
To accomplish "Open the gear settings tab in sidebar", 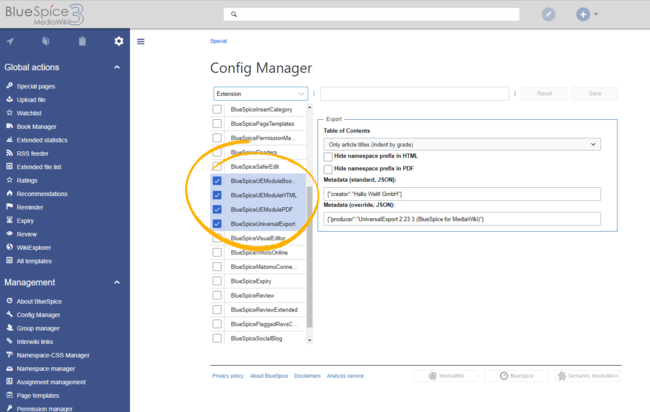I will pyautogui.click(x=119, y=41).
